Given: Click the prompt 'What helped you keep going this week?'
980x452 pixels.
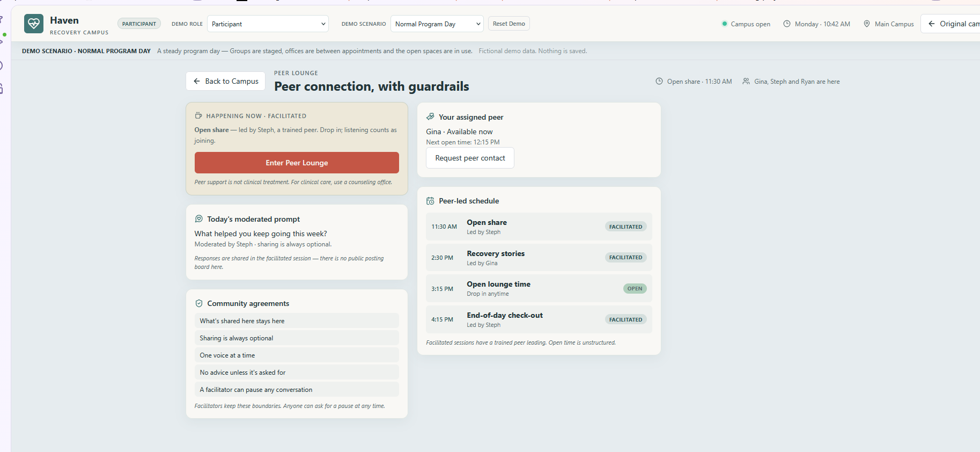Looking at the screenshot, I should tap(261, 234).
